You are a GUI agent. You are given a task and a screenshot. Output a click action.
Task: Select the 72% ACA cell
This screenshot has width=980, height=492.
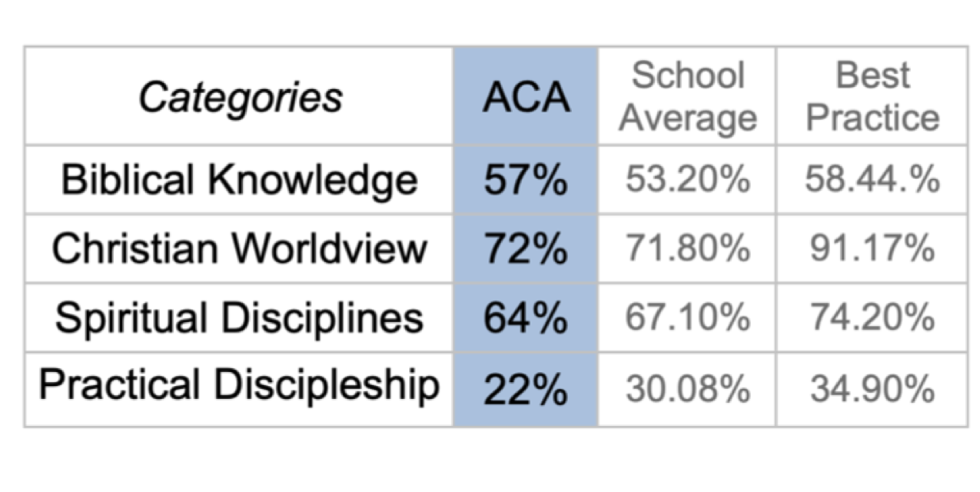pos(526,249)
